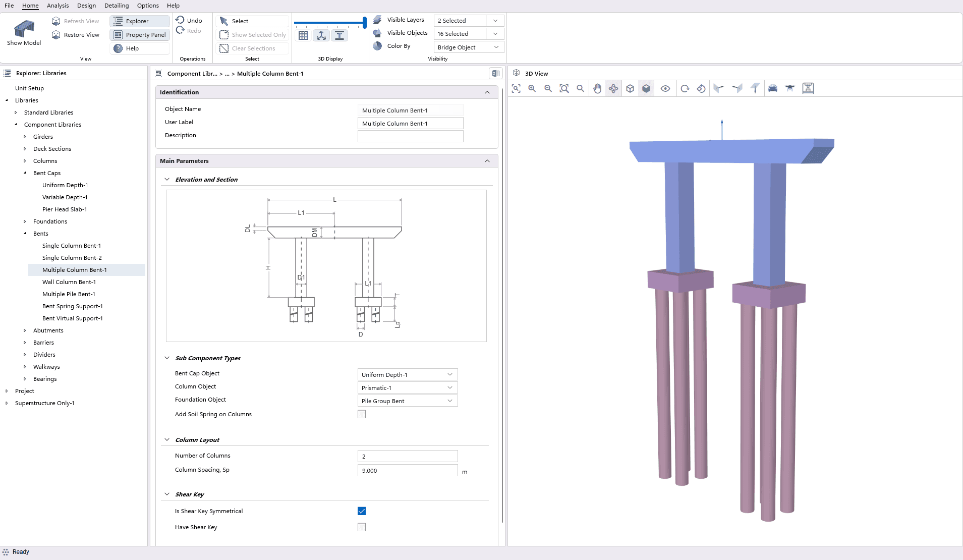Click the Column Spacing input field
The height and width of the screenshot is (560, 963).
407,470
